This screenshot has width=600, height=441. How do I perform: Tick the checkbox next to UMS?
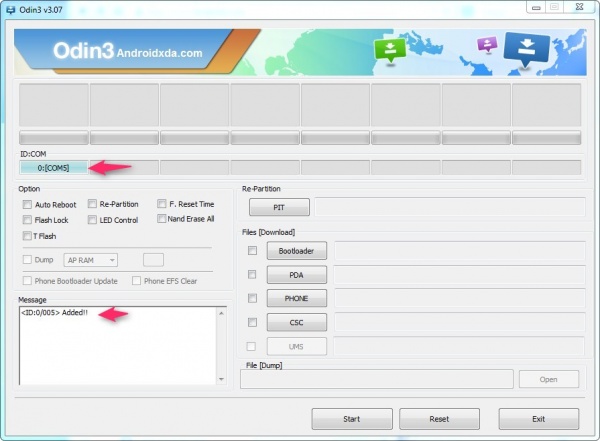click(x=251, y=346)
